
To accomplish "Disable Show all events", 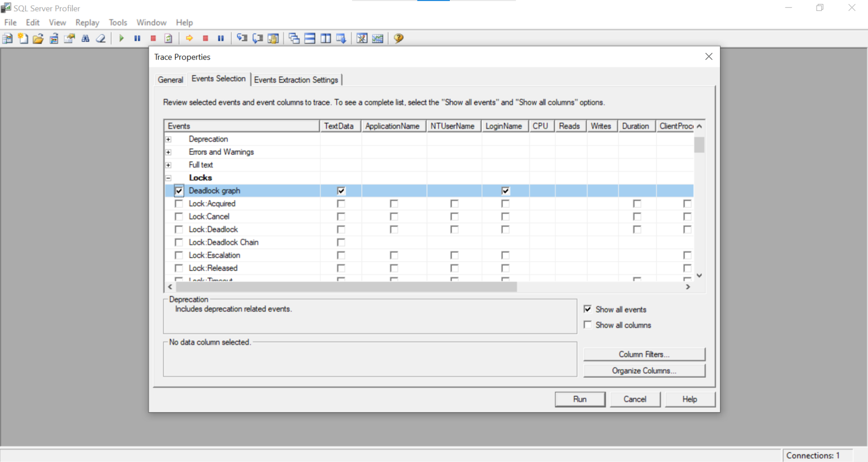I will point(588,309).
